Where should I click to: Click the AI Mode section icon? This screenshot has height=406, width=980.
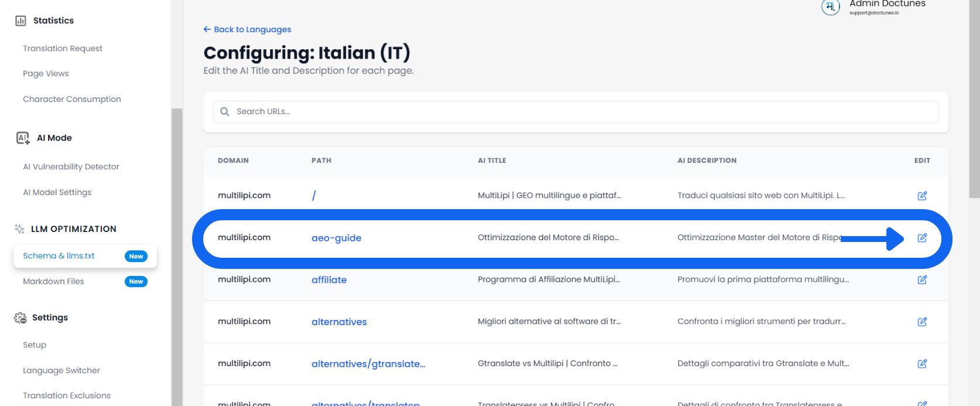tap(22, 138)
